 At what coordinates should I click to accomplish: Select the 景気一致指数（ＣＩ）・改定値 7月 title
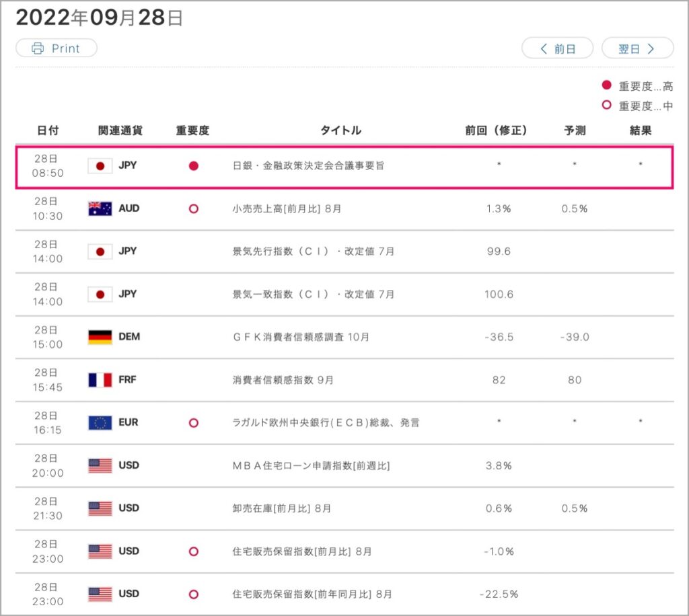[x=314, y=294]
